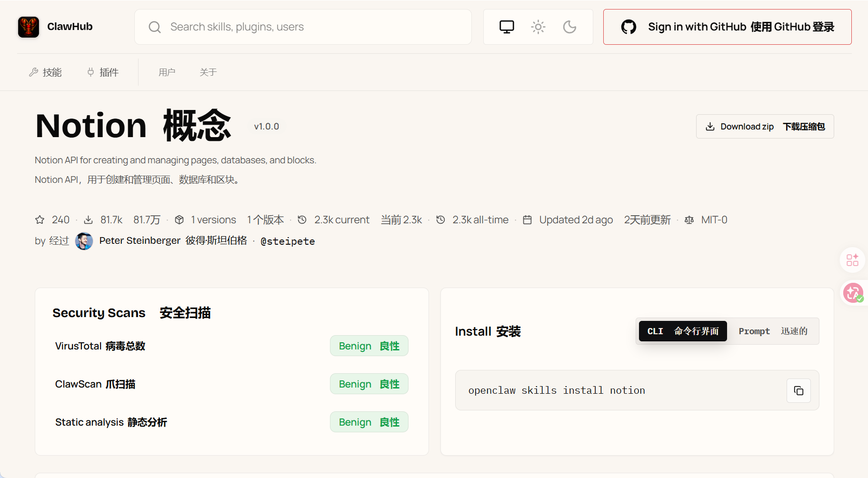Viewport: 868px width, 478px height.
Task: Click the GitHub octocat icon
Action: point(629,27)
